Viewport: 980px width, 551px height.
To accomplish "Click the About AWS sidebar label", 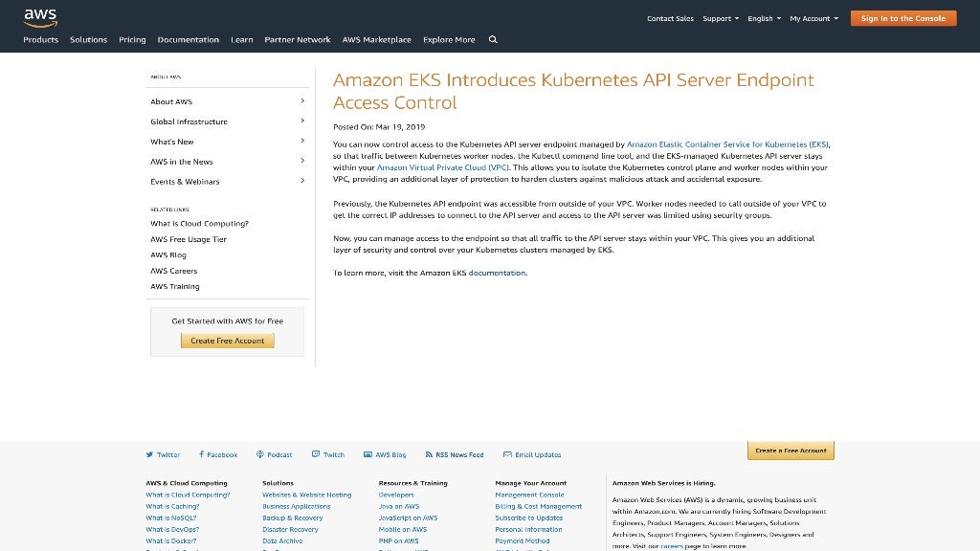I will (171, 101).
